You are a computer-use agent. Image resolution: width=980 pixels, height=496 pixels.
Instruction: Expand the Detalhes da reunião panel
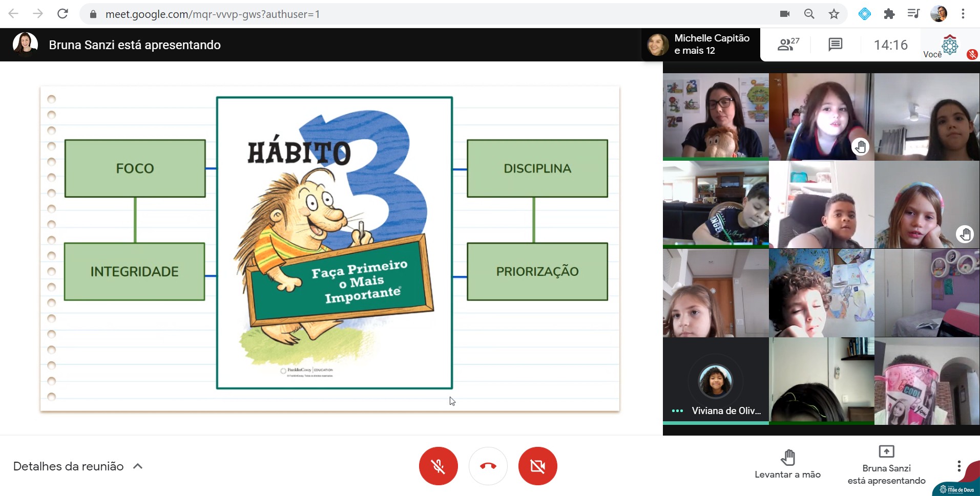(x=78, y=466)
